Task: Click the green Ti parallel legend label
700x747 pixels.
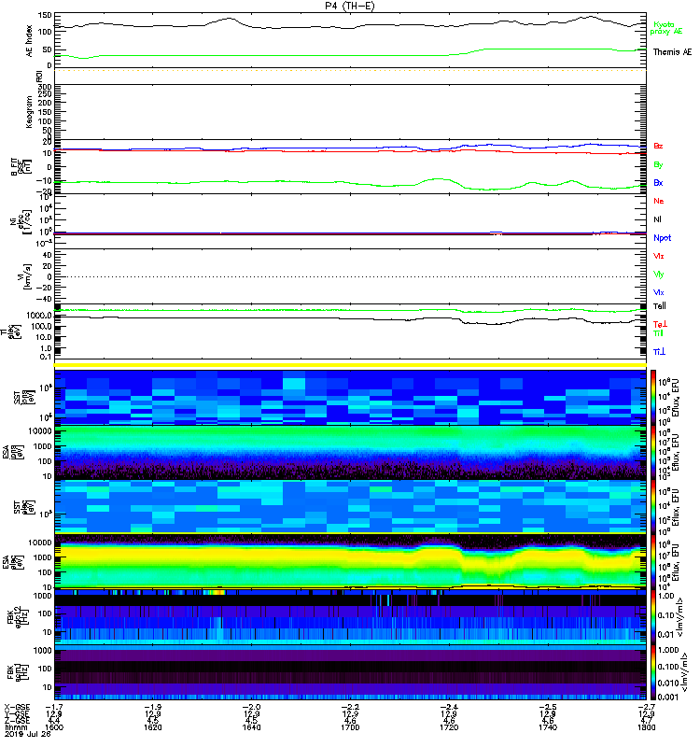Action: click(x=658, y=333)
